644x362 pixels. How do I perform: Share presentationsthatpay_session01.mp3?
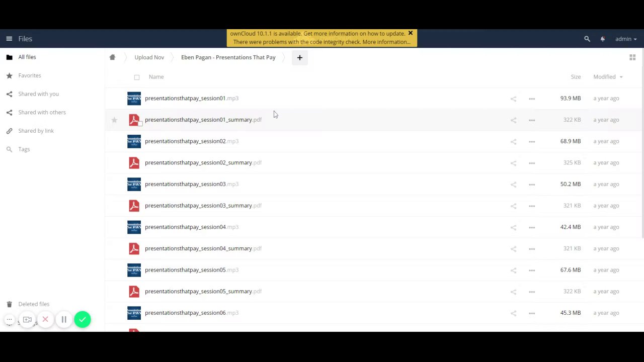pos(513,99)
